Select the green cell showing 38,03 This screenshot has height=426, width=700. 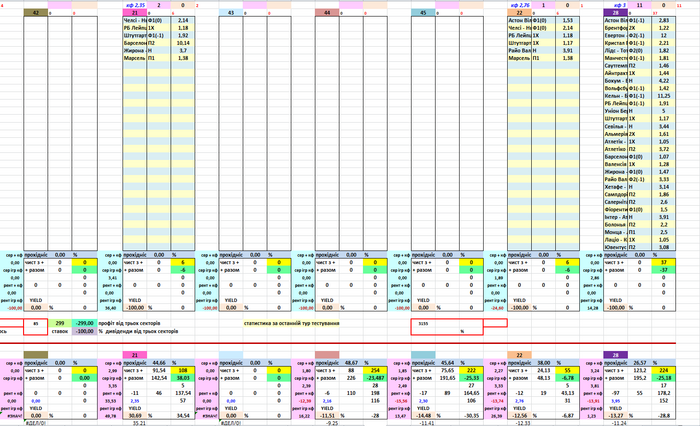(x=183, y=378)
